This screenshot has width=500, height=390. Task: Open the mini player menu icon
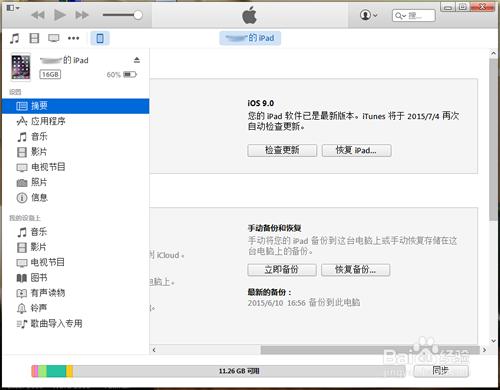[13, 7]
